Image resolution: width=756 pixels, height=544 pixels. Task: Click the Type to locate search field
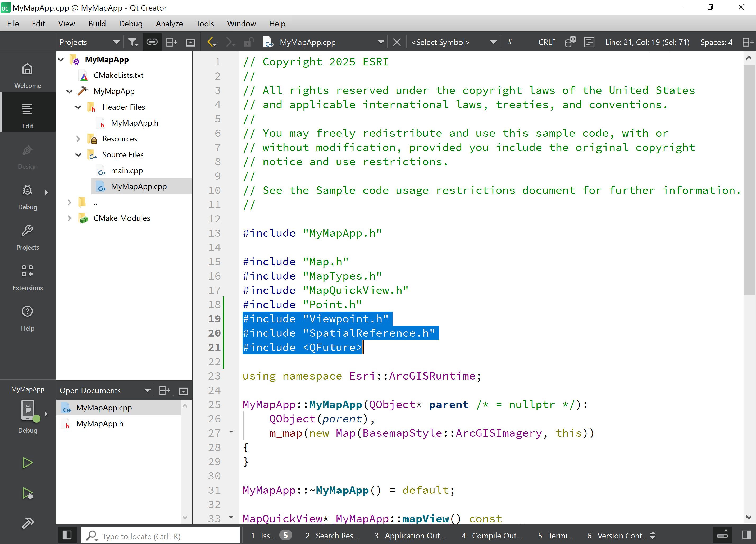click(x=160, y=536)
